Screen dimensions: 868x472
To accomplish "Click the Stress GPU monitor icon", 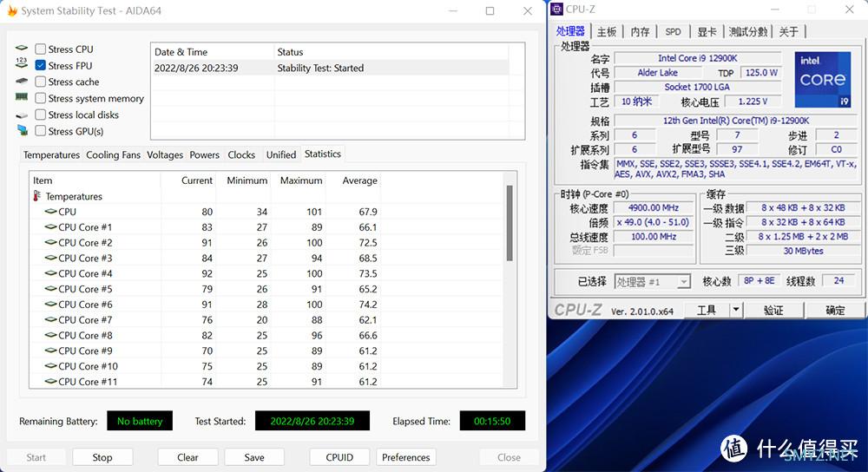I will tap(23, 131).
